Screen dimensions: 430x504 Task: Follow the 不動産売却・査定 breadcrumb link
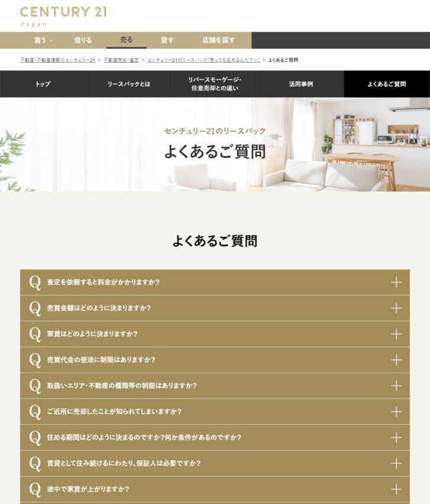click(x=121, y=60)
